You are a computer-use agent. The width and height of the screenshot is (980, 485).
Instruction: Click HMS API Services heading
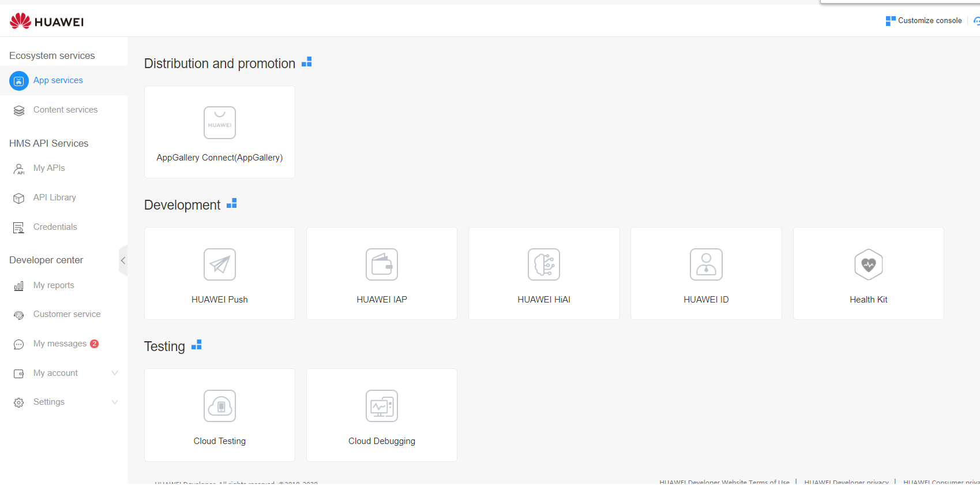point(49,143)
